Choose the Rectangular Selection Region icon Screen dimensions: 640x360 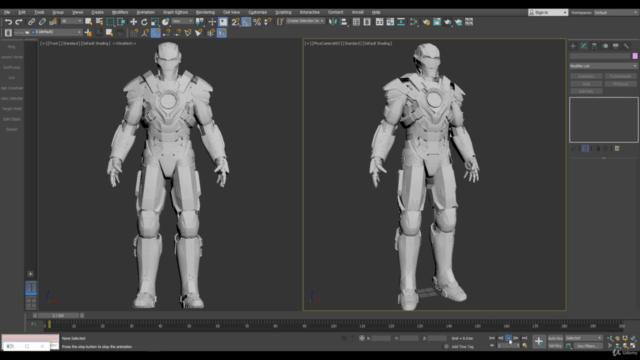(x=110, y=22)
